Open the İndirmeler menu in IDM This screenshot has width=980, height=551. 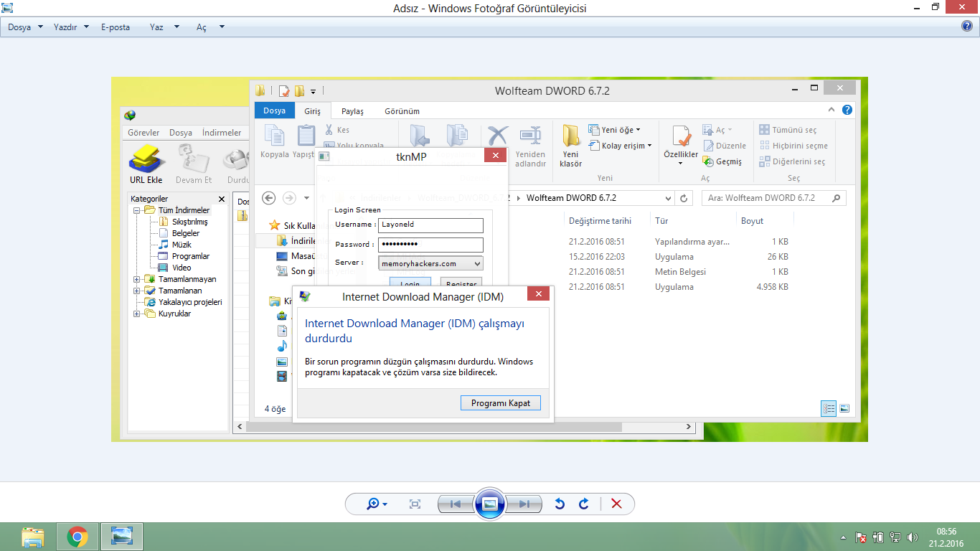pyautogui.click(x=222, y=133)
